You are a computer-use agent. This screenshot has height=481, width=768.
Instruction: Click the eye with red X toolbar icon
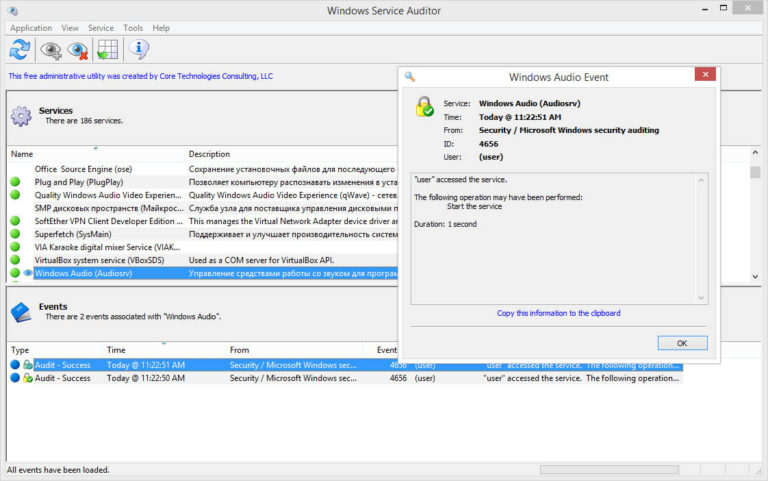78,50
